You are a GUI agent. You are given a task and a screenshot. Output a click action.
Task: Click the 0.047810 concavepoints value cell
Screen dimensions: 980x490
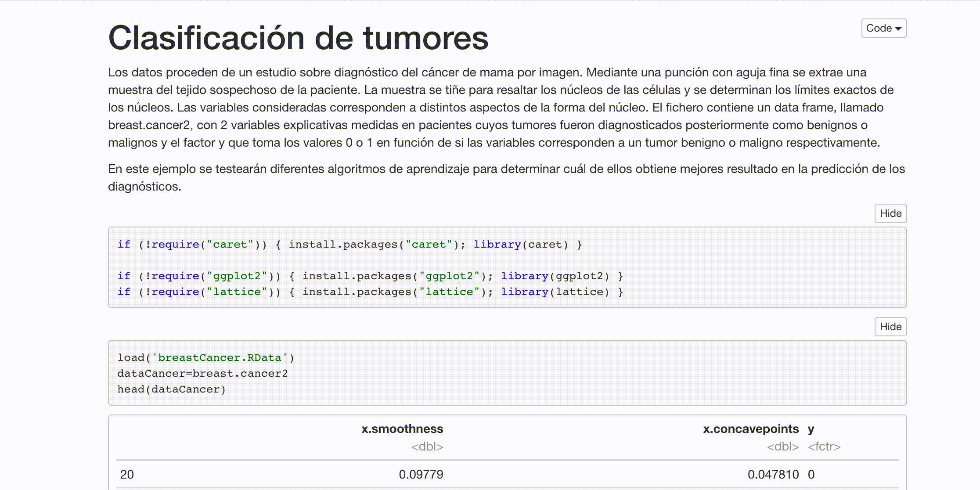pos(773,475)
